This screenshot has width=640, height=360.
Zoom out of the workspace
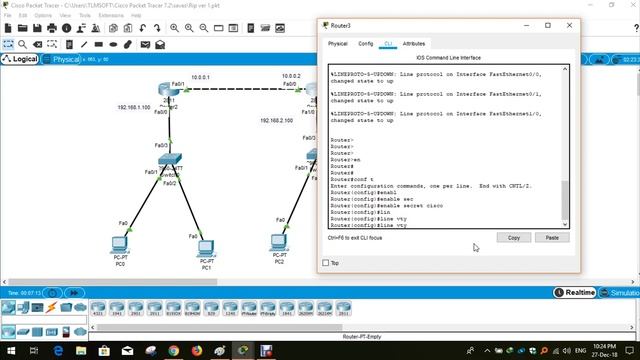[204, 28]
